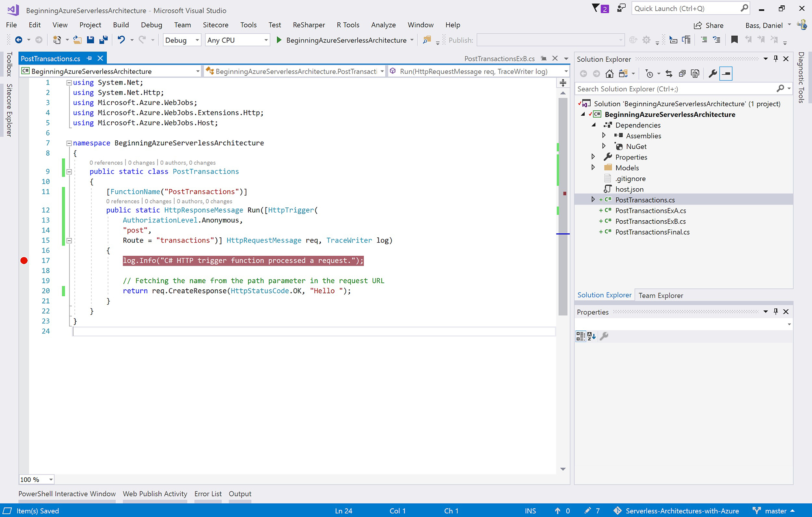Open the feedback icon near Quick Launch
The width and height of the screenshot is (812, 517).
pos(621,8)
